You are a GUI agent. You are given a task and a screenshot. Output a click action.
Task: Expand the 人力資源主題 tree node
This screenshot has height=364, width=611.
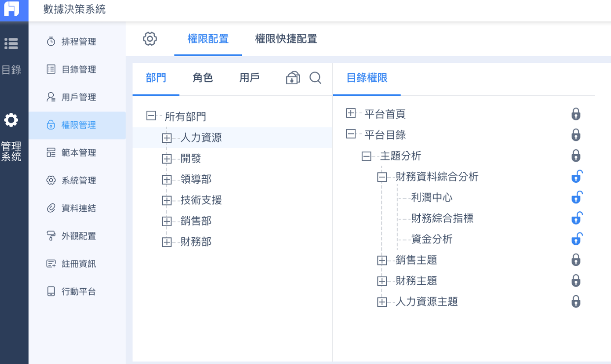pos(382,301)
